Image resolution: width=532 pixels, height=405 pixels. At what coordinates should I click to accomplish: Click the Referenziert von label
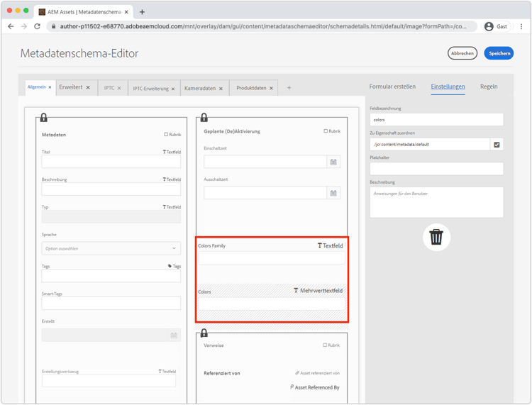click(x=222, y=373)
